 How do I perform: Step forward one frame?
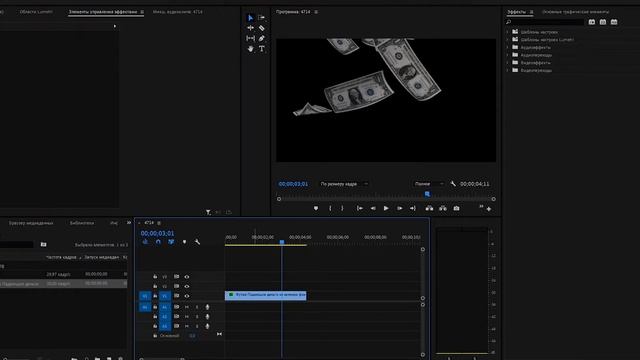(400, 208)
